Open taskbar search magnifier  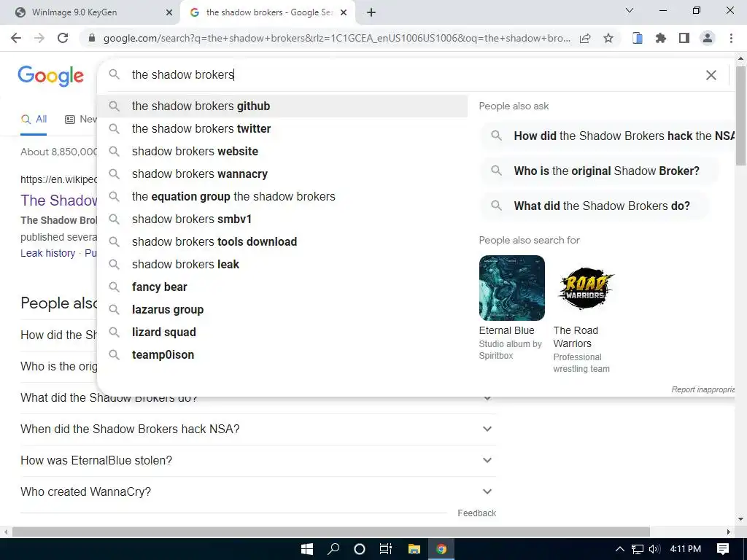tap(333, 549)
